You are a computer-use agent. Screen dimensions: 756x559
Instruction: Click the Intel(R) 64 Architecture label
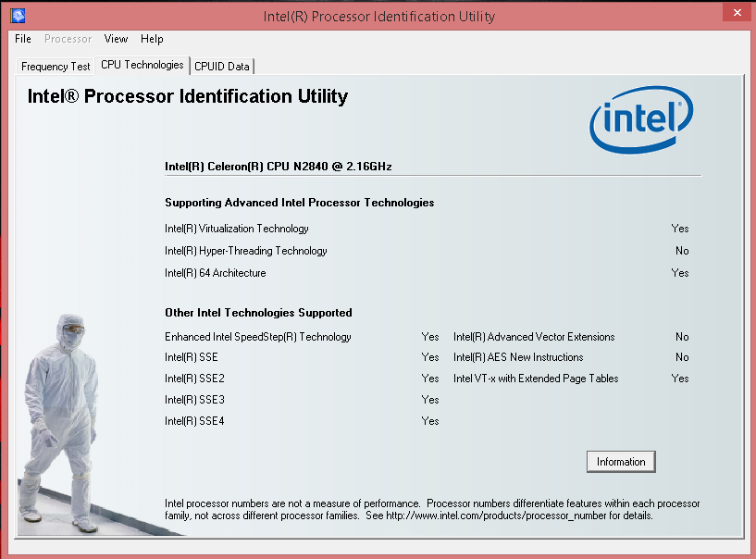(x=216, y=273)
